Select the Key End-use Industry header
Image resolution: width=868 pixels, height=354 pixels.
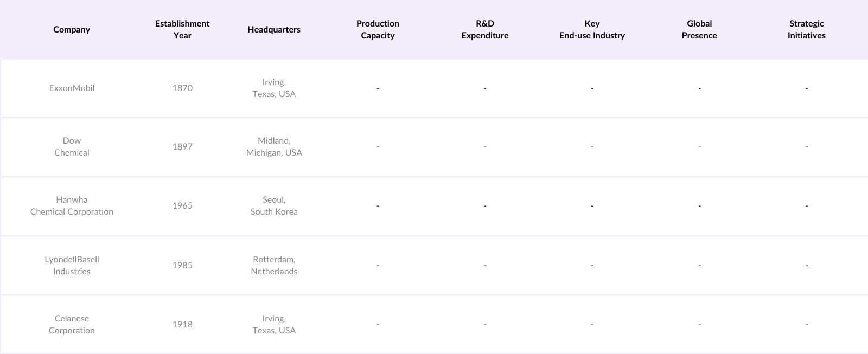point(592,30)
